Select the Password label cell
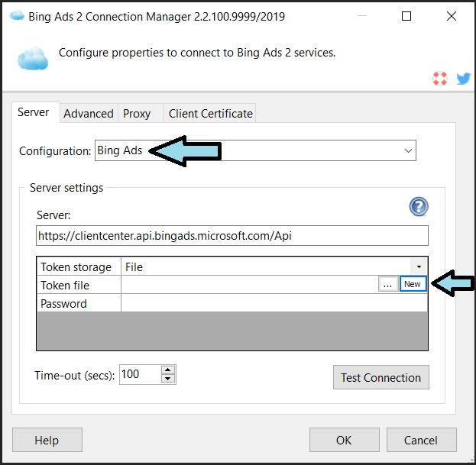 click(x=79, y=303)
